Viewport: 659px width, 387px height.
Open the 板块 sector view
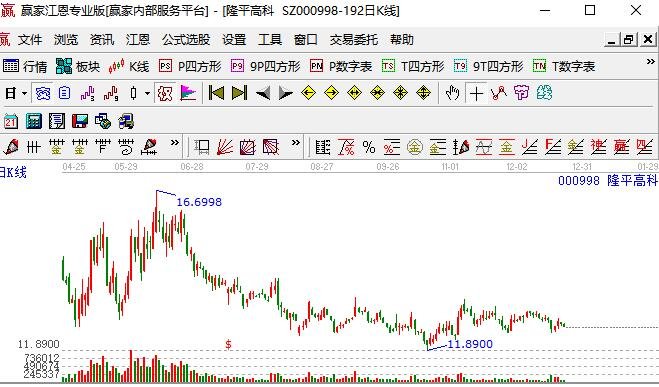coord(78,66)
